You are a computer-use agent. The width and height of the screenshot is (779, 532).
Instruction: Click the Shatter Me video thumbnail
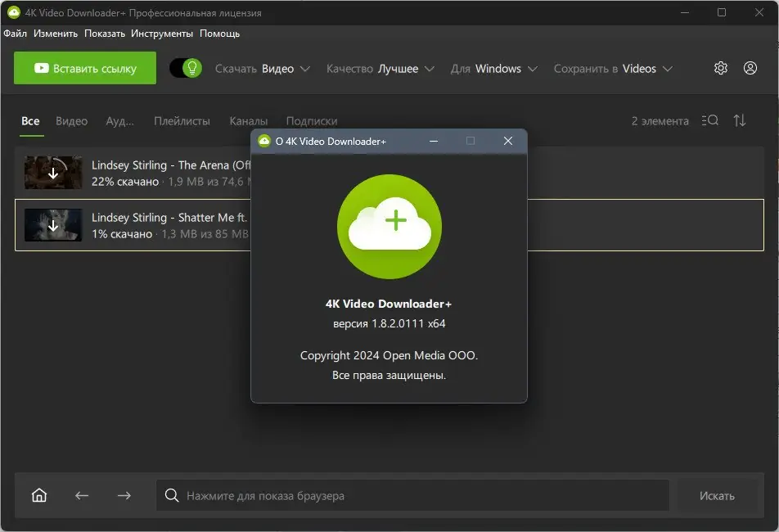pyautogui.click(x=53, y=225)
